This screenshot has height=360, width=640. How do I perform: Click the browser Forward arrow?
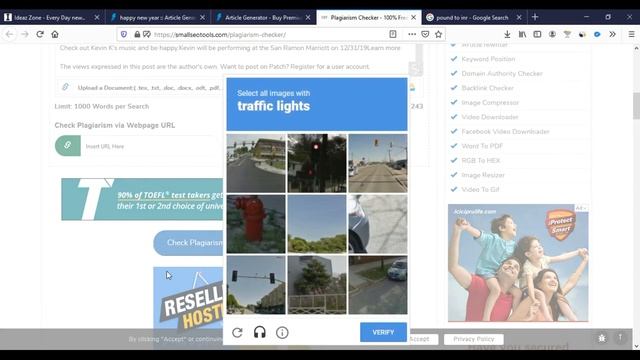point(24,35)
